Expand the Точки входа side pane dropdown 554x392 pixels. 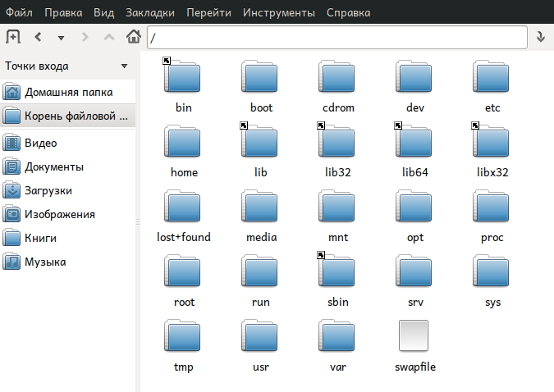(x=124, y=66)
